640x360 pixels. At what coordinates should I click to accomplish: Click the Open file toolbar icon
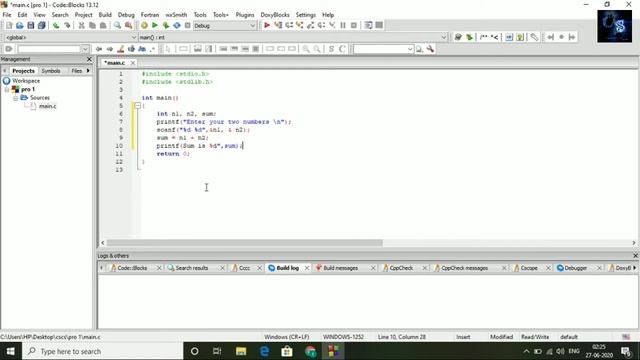tap(20, 25)
